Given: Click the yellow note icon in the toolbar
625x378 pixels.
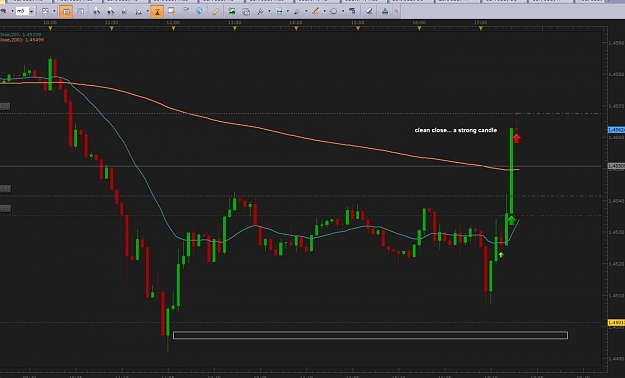Looking at the screenshot, I should (x=171, y=11).
